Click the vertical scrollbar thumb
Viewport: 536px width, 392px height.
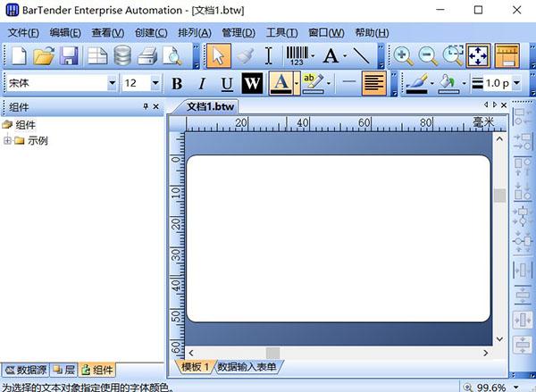(x=499, y=196)
